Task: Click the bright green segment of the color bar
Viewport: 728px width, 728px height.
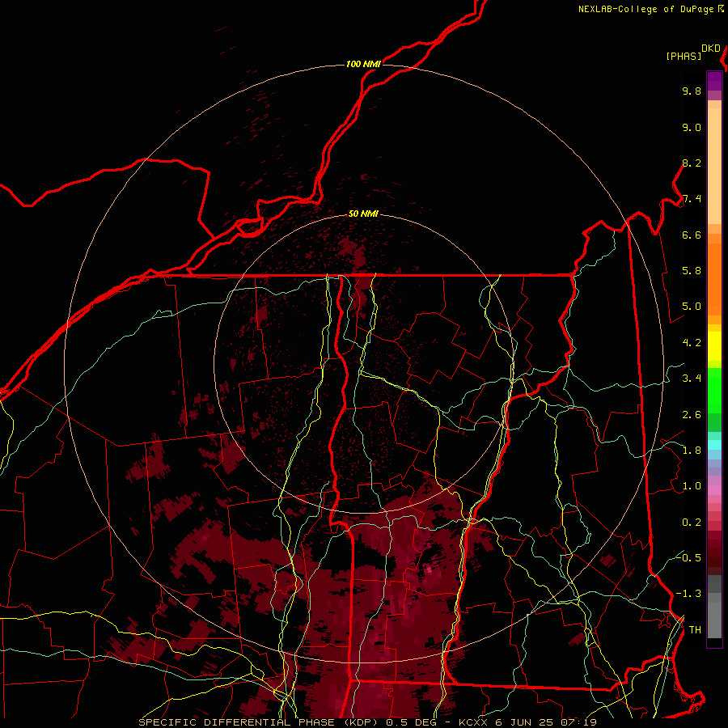Action: tap(714, 391)
